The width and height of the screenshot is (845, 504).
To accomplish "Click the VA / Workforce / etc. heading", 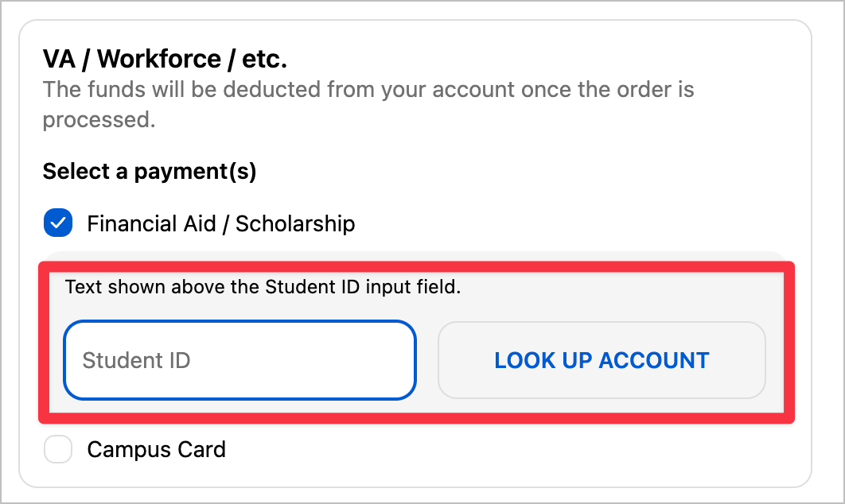I will pyautogui.click(x=165, y=59).
